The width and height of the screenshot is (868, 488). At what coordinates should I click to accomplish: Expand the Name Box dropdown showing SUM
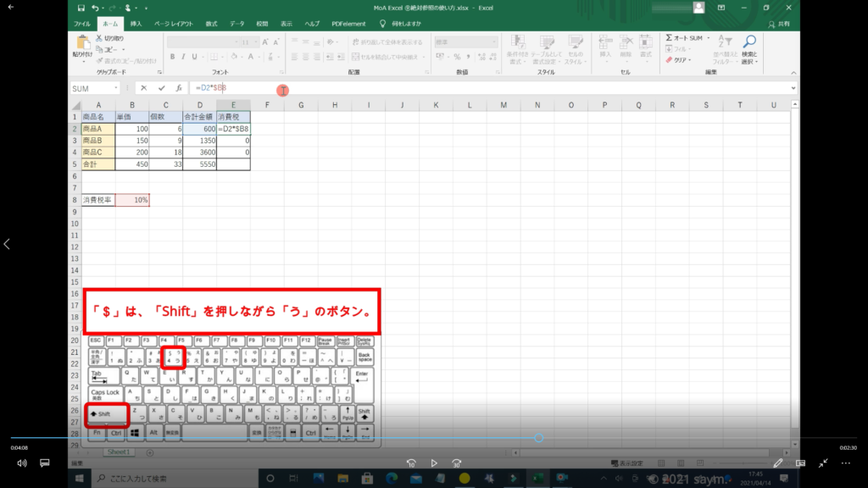116,88
